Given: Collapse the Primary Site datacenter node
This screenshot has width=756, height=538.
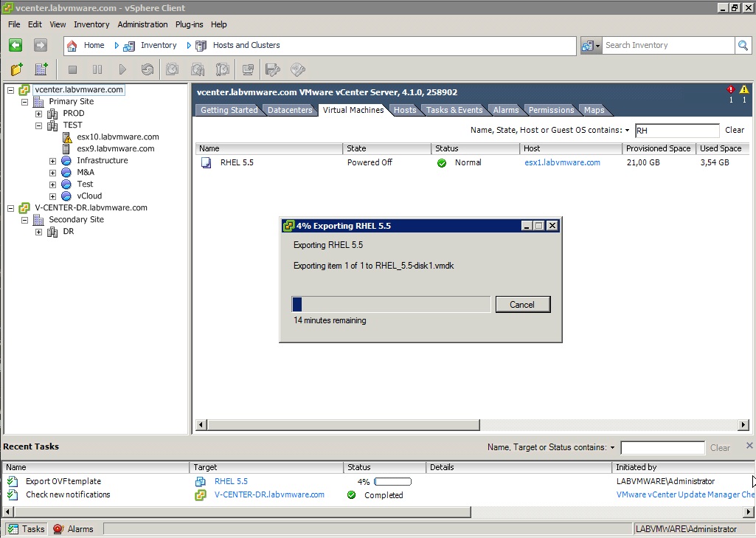Looking at the screenshot, I should coord(24,102).
